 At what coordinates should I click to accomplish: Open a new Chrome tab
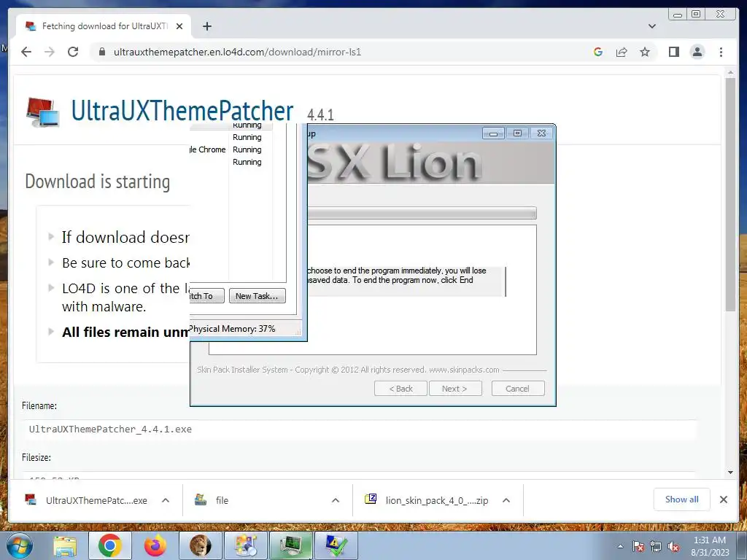(206, 26)
